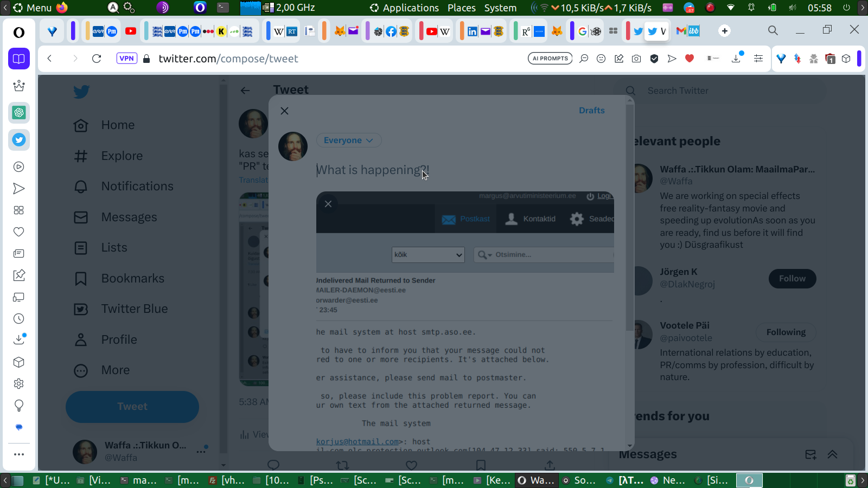Go back in browser history
The height and width of the screenshot is (488, 868).
click(x=49, y=59)
